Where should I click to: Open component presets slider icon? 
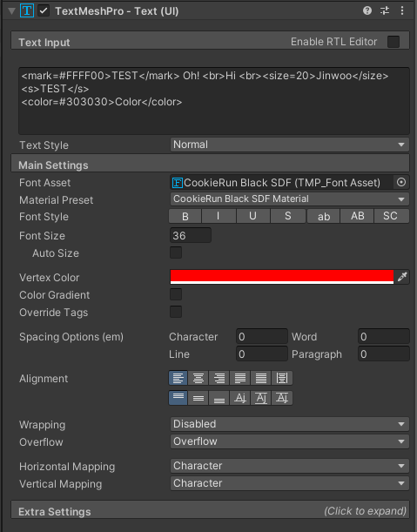pyautogui.click(x=385, y=10)
